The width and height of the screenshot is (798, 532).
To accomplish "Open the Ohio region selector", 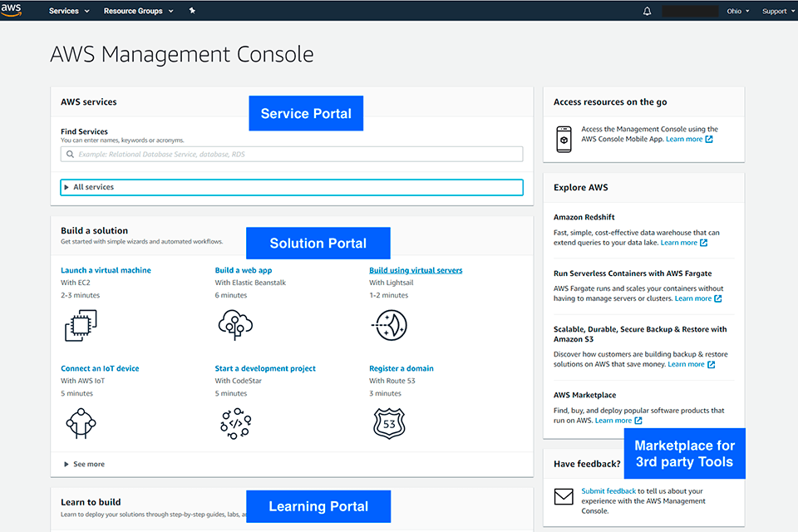I will coord(738,11).
